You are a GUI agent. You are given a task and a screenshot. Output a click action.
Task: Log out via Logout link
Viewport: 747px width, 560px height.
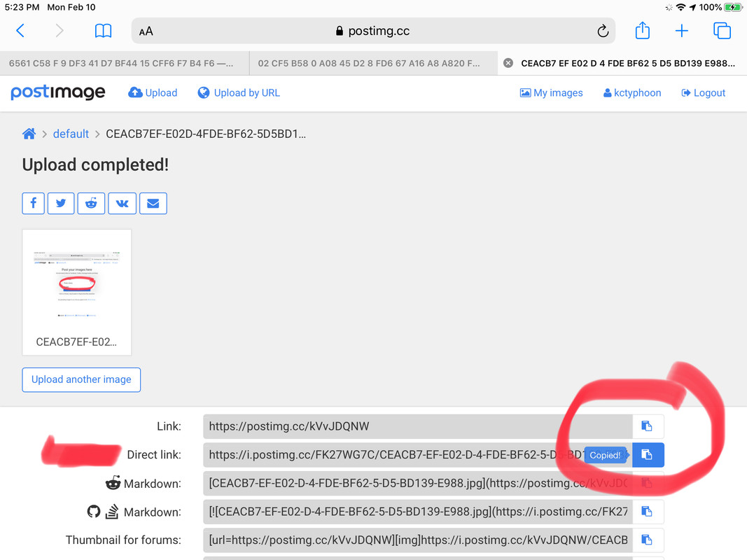click(x=703, y=93)
